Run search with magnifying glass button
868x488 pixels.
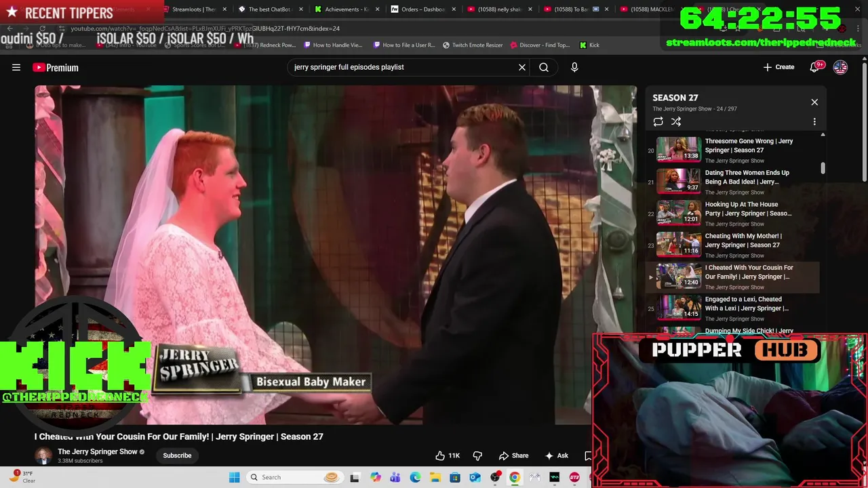point(544,67)
